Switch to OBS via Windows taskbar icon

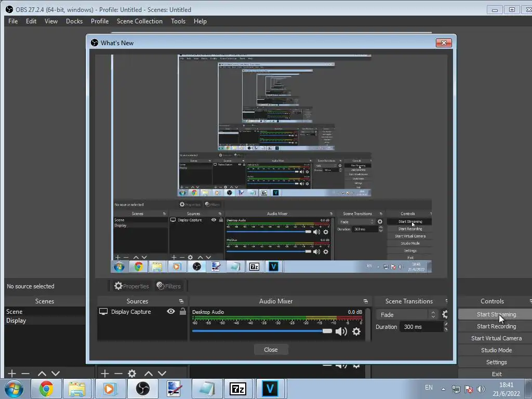pyautogui.click(x=142, y=389)
